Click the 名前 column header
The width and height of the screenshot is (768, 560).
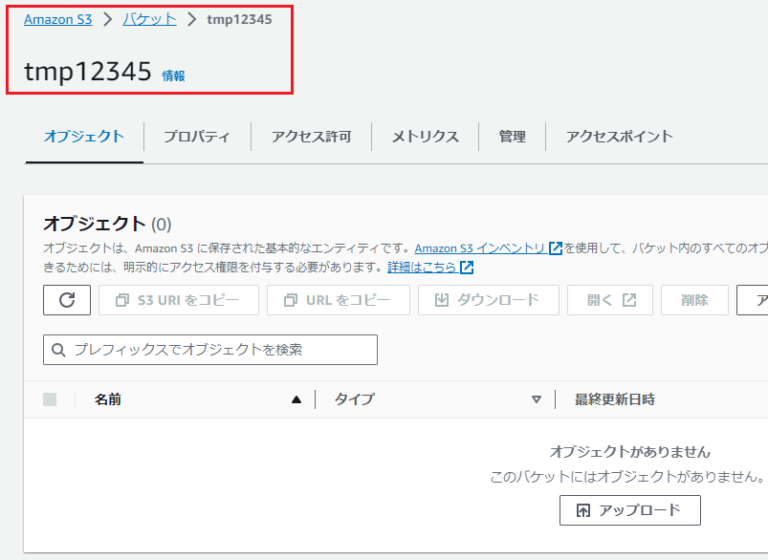108,399
